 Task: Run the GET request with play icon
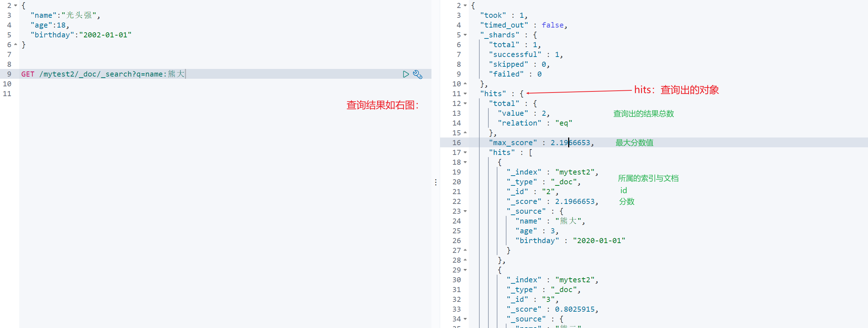point(406,74)
